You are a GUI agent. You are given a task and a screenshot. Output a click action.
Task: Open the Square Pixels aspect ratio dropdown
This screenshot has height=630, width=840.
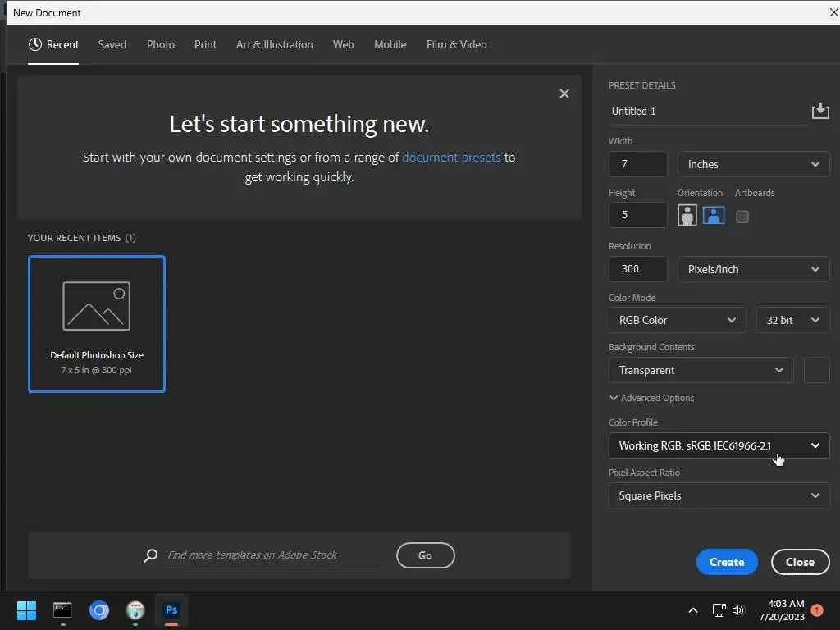pyautogui.click(x=719, y=496)
